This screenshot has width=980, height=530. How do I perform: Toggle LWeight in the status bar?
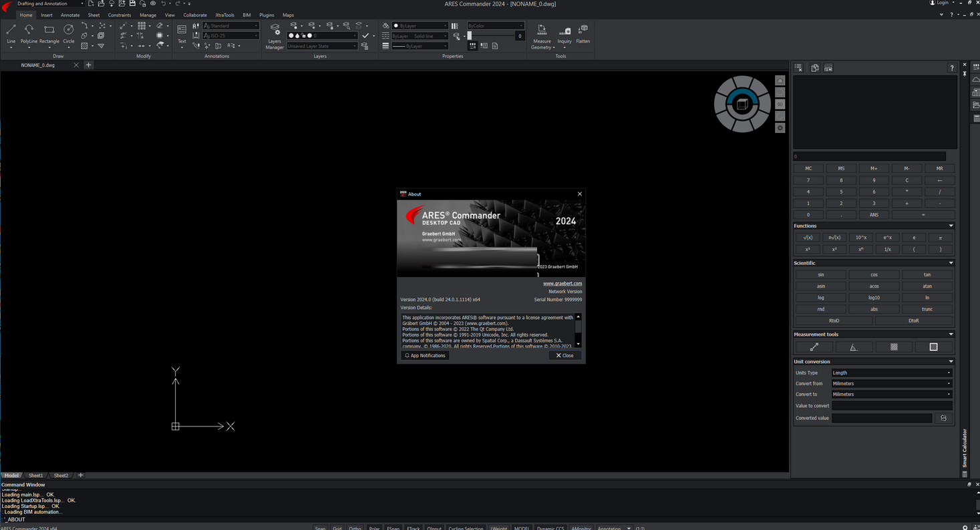coord(499,528)
